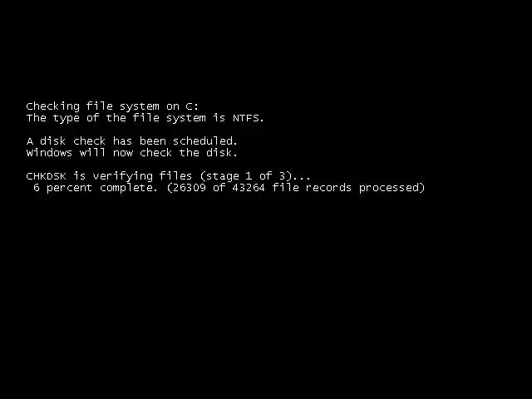
Task: Click the words "file system" on first line
Action: coord(122,106)
